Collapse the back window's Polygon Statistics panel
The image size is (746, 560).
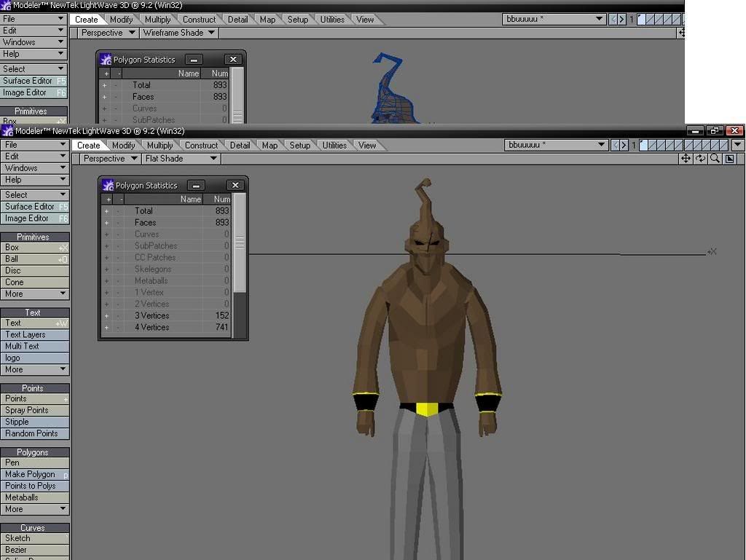click(194, 60)
